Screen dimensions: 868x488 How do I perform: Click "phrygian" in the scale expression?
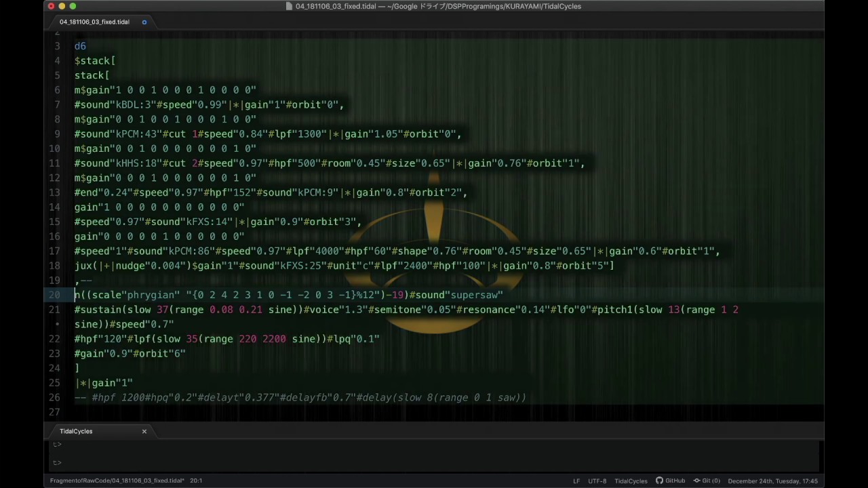[x=151, y=295]
